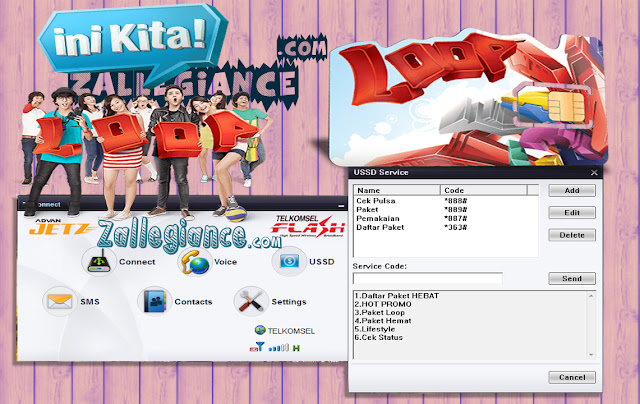Focus the Service Code input field

(x=428, y=279)
